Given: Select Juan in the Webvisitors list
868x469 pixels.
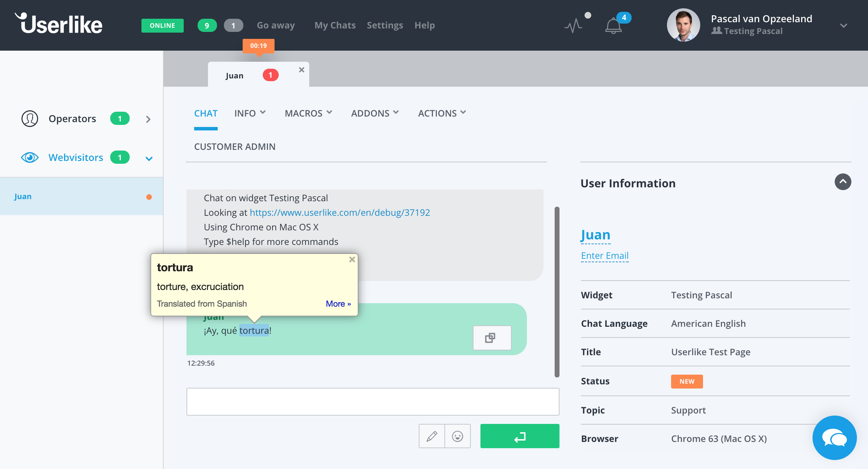Looking at the screenshot, I should click(81, 196).
